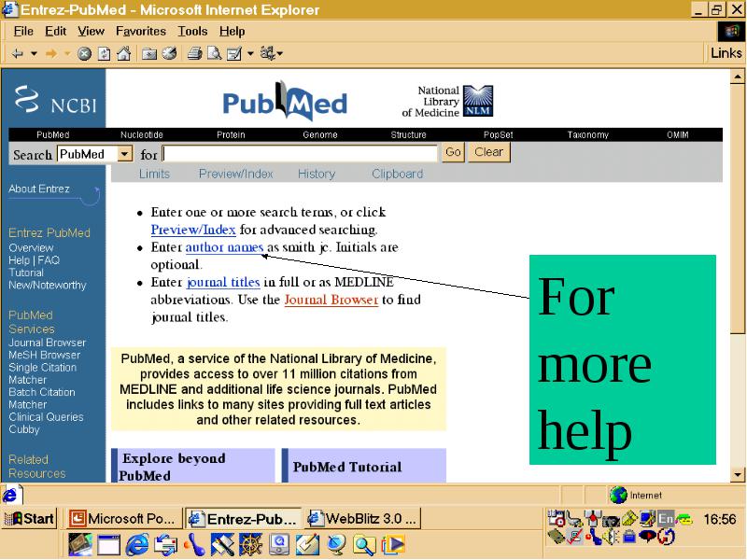Switch to the Nucleotide database tab
Screen dimensions: 747x560
142,134
